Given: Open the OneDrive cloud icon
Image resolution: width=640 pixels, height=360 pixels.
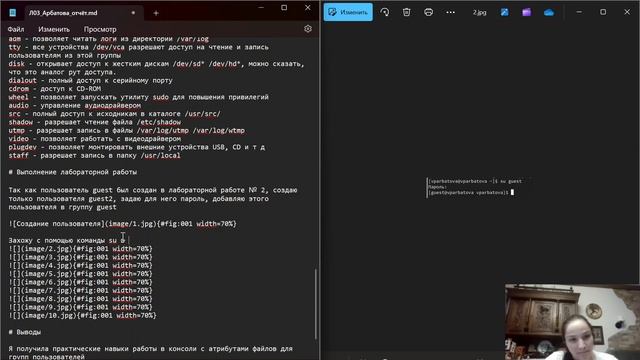Looking at the screenshot, I should (x=549, y=13).
